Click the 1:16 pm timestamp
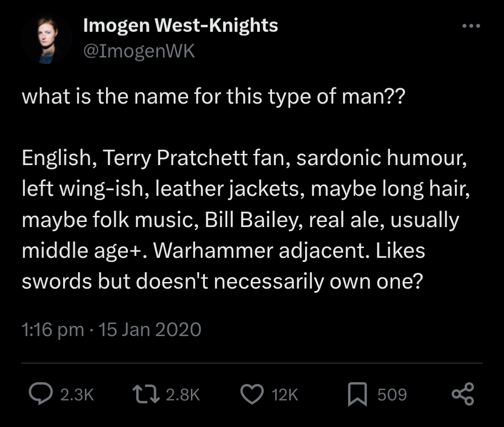 point(52,330)
